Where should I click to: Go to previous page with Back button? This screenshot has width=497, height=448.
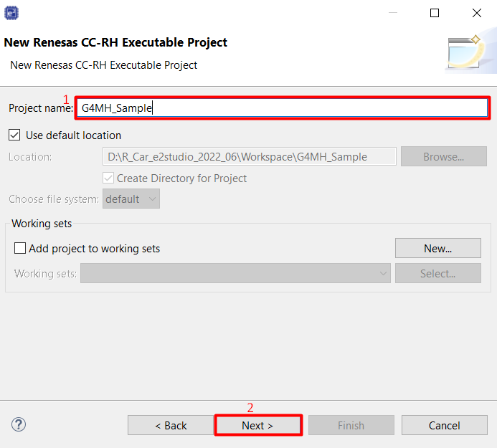[171, 425]
